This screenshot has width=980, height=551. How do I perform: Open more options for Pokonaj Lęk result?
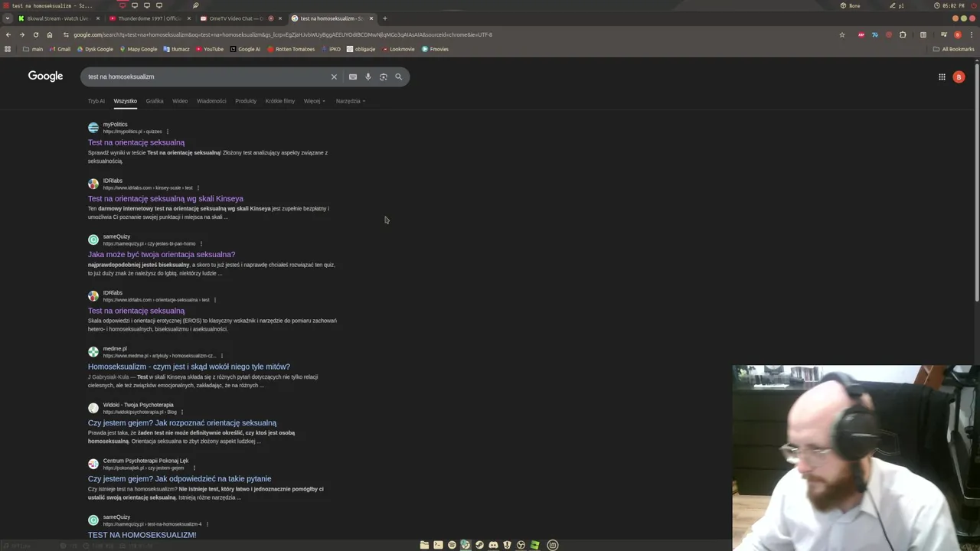coord(194,468)
